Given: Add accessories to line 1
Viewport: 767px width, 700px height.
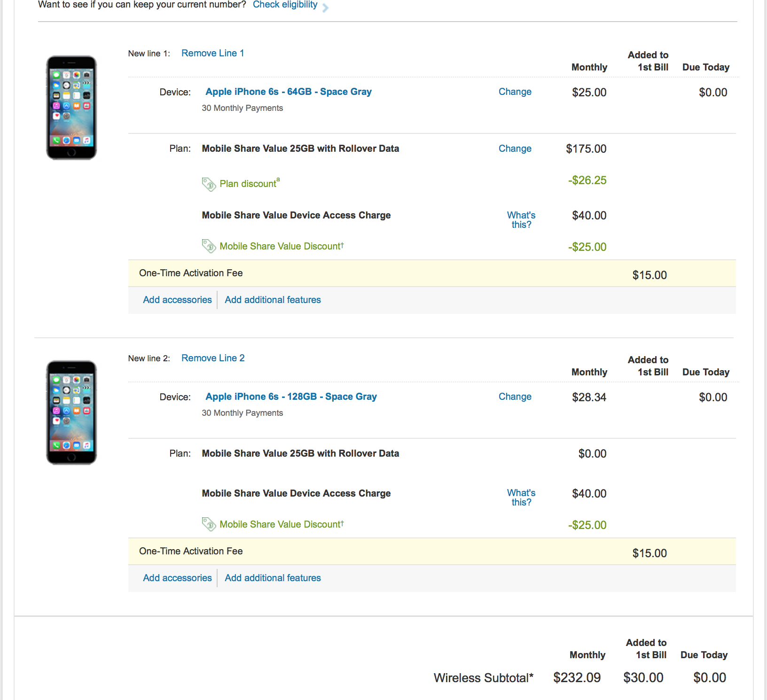Looking at the screenshot, I should pyautogui.click(x=177, y=300).
